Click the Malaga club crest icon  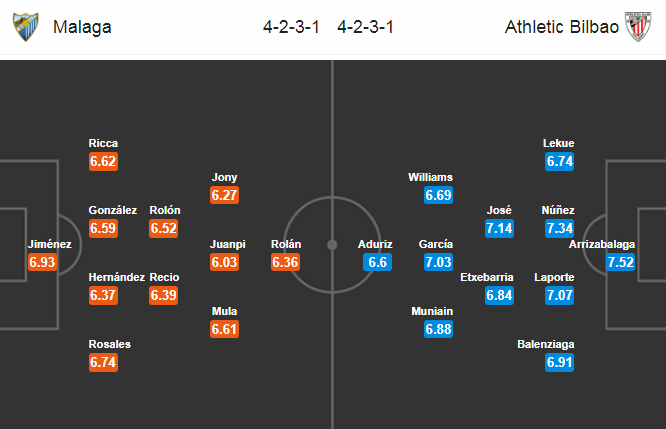(x=25, y=27)
